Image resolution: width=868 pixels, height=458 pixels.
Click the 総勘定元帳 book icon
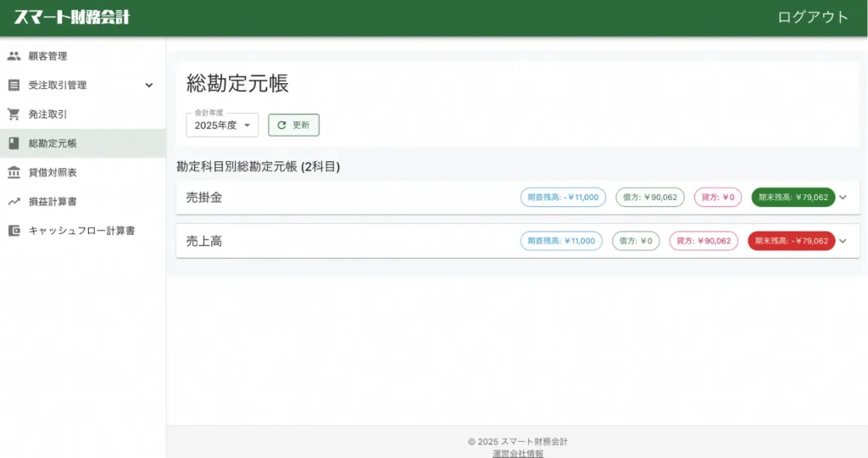[x=14, y=143]
